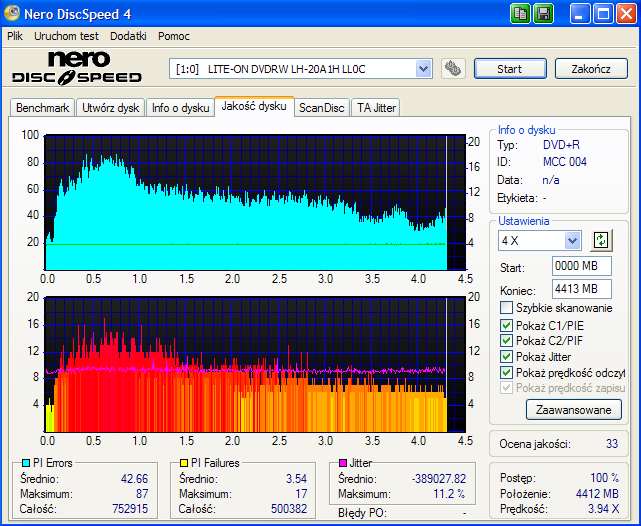The height and width of the screenshot is (526, 641).
Task: Click the PI Failures Całość value 500382
Action: pos(289,509)
